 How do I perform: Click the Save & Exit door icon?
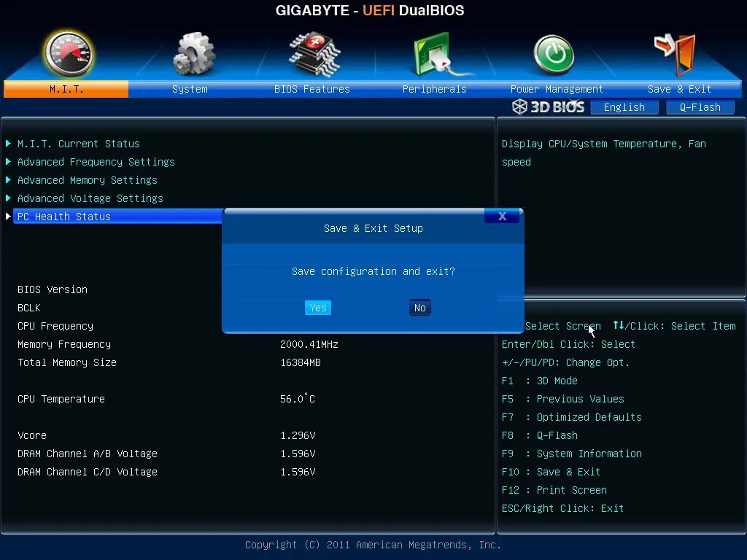676,54
